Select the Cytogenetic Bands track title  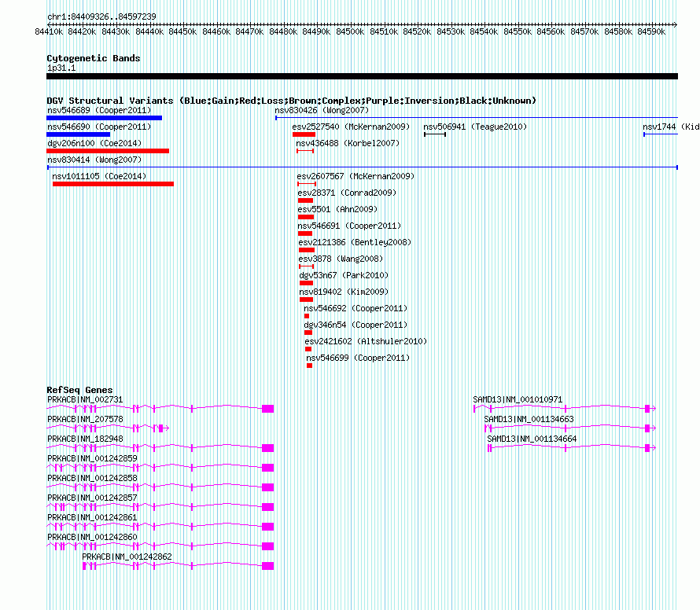click(x=94, y=58)
